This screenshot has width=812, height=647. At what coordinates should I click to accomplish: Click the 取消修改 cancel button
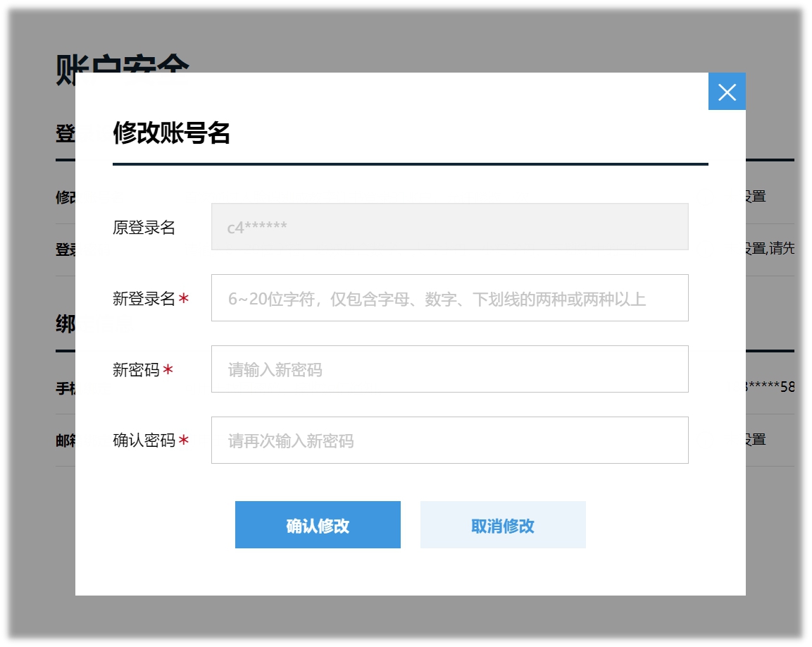(x=503, y=524)
